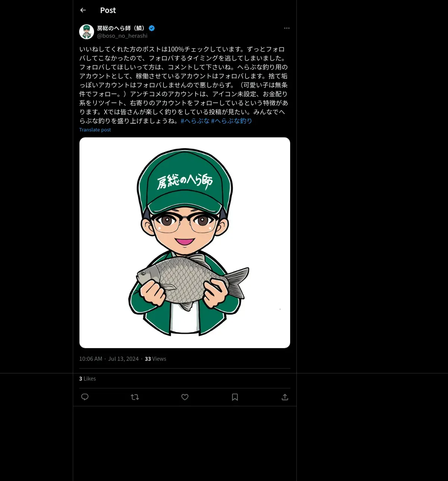Open the @boso_no_herashi handle
Screen dimensions: 448x481
pyautogui.click(x=122, y=36)
